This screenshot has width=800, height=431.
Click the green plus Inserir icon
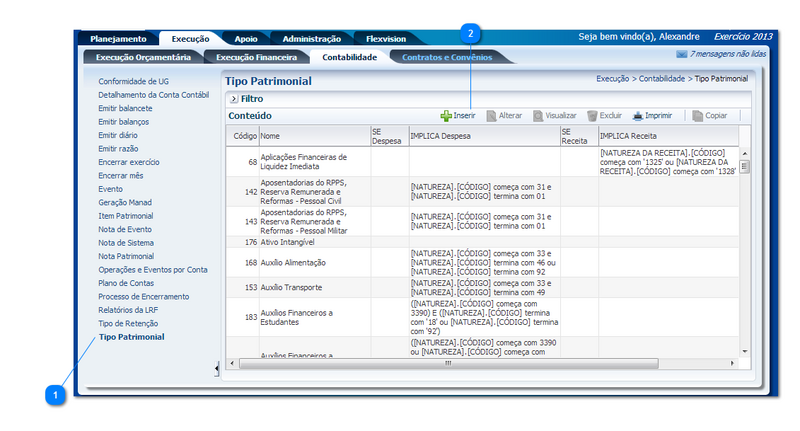coord(446,116)
